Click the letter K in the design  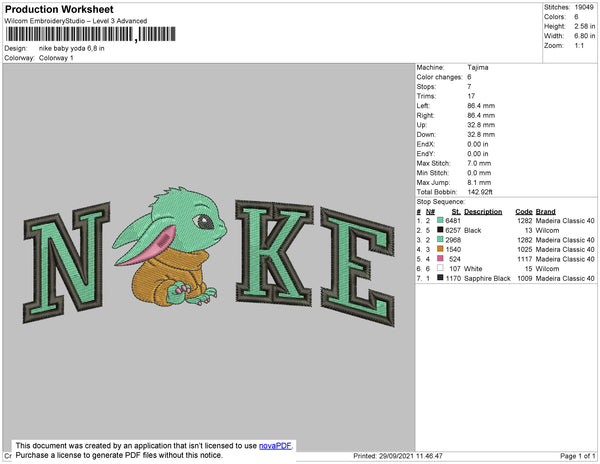point(274,253)
